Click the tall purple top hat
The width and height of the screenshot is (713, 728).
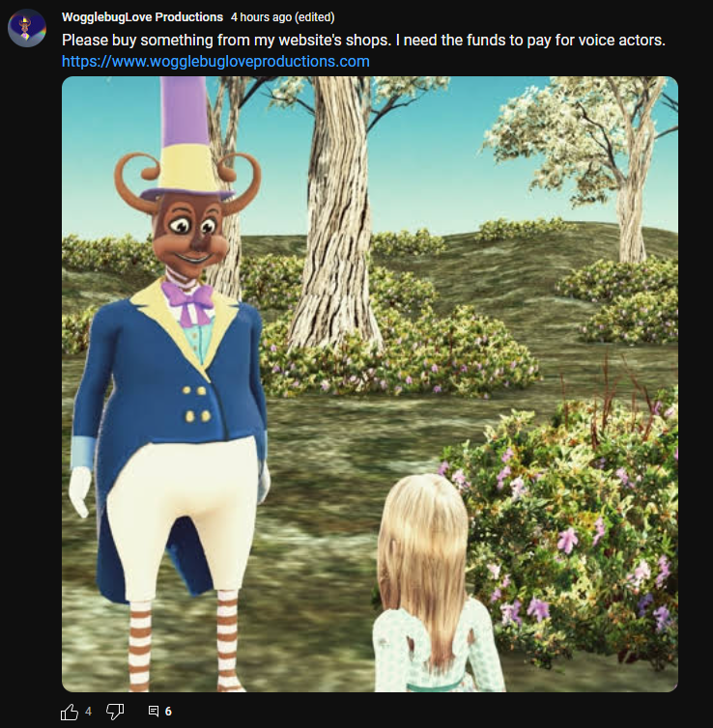pos(185,138)
